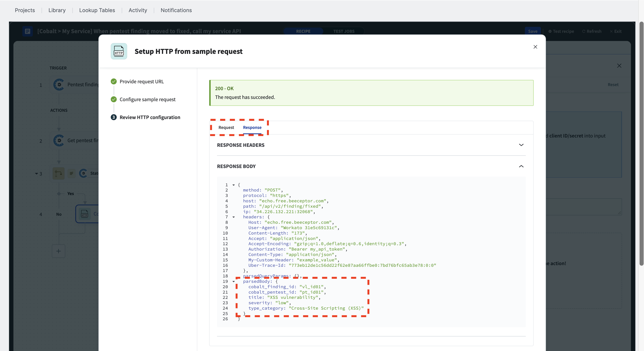This screenshot has height=351, width=644.
Task: Click the 200 - OK status text
Action: click(224, 88)
